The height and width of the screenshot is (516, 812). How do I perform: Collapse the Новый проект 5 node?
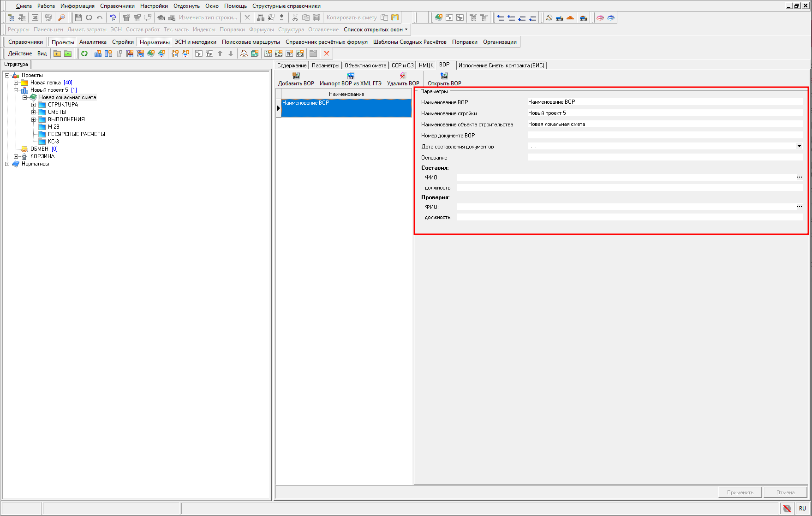tap(16, 90)
